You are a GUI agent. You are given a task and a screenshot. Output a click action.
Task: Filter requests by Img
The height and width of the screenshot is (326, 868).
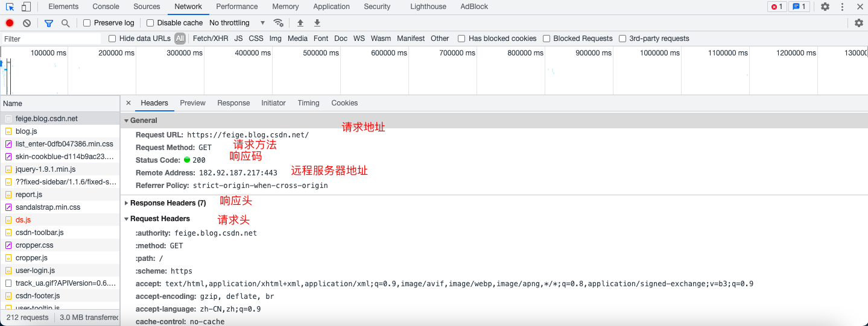[275, 39]
